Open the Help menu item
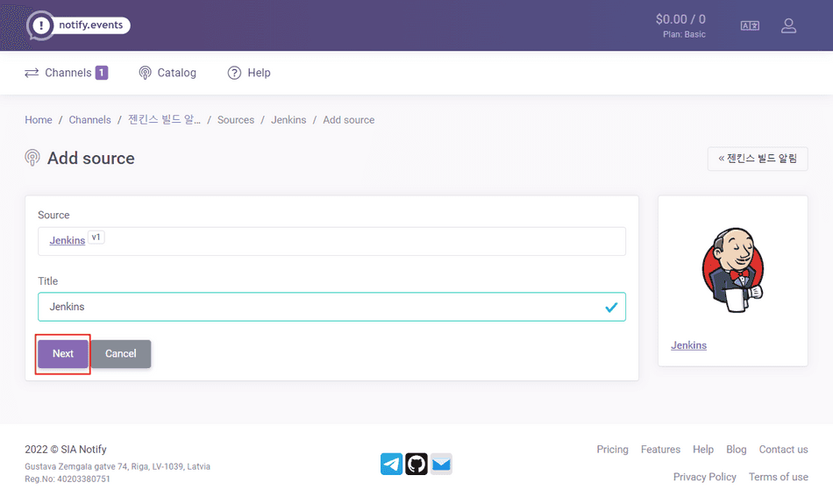 tap(249, 73)
